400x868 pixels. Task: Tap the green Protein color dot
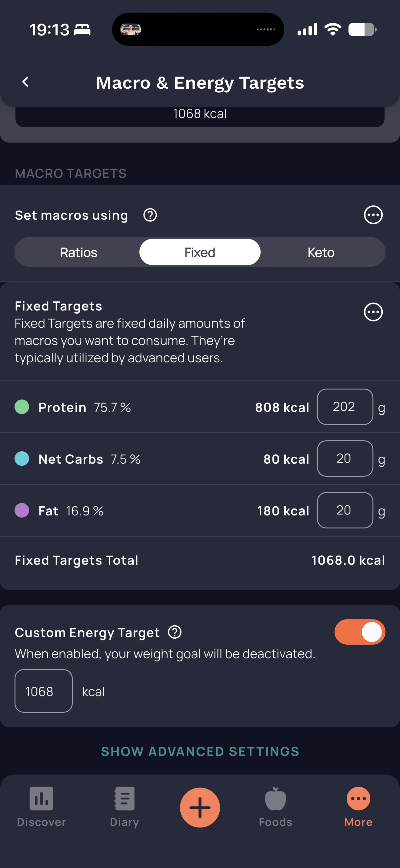(22, 407)
